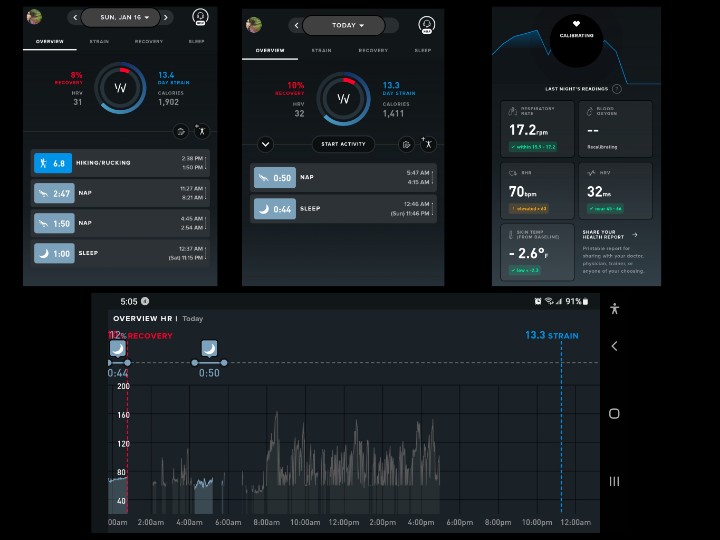Screen dimensions: 720x540
Task: Expand chevron beside Start Activity
Action: tap(265, 144)
